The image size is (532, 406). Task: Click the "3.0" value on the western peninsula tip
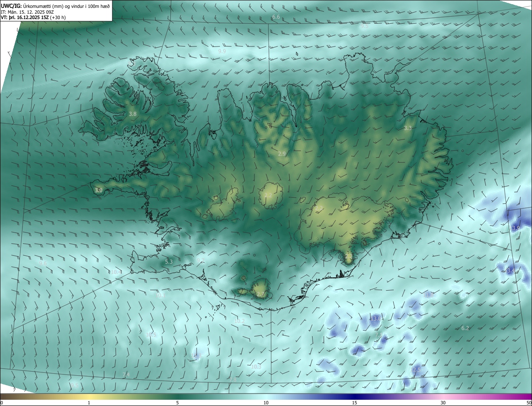click(x=99, y=191)
